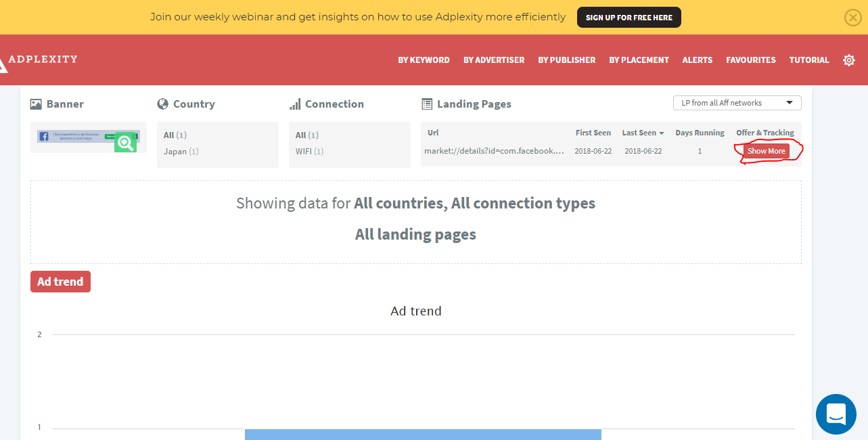This screenshot has height=440, width=868.
Task: Open By Placement section
Action: (x=639, y=60)
